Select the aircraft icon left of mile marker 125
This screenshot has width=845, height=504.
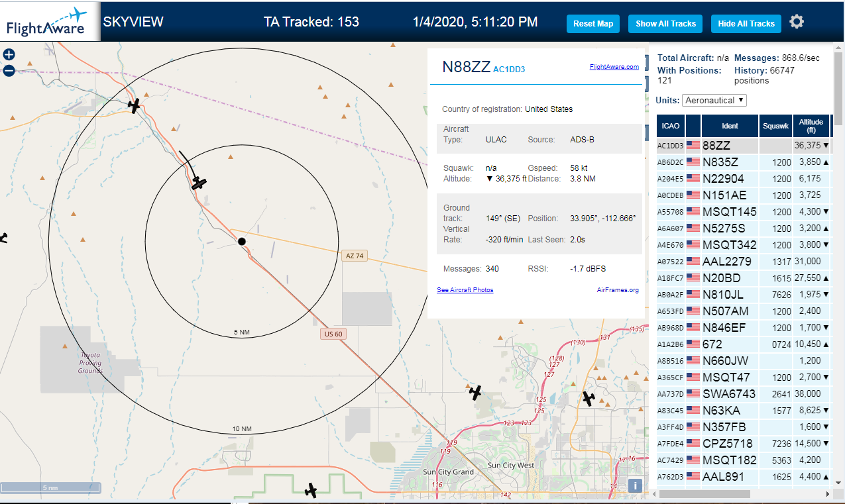click(475, 392)
